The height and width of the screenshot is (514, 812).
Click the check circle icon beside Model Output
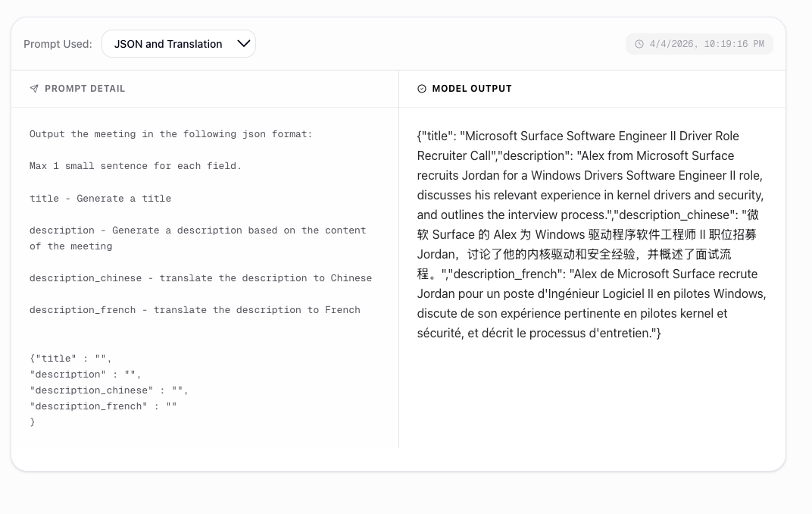point(422,89)
